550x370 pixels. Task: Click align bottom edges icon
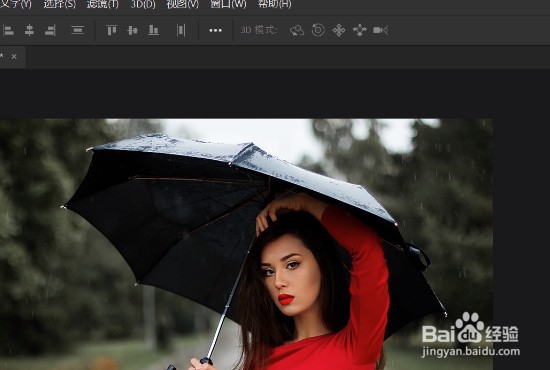pyautogui.click(x=153, y=31)
